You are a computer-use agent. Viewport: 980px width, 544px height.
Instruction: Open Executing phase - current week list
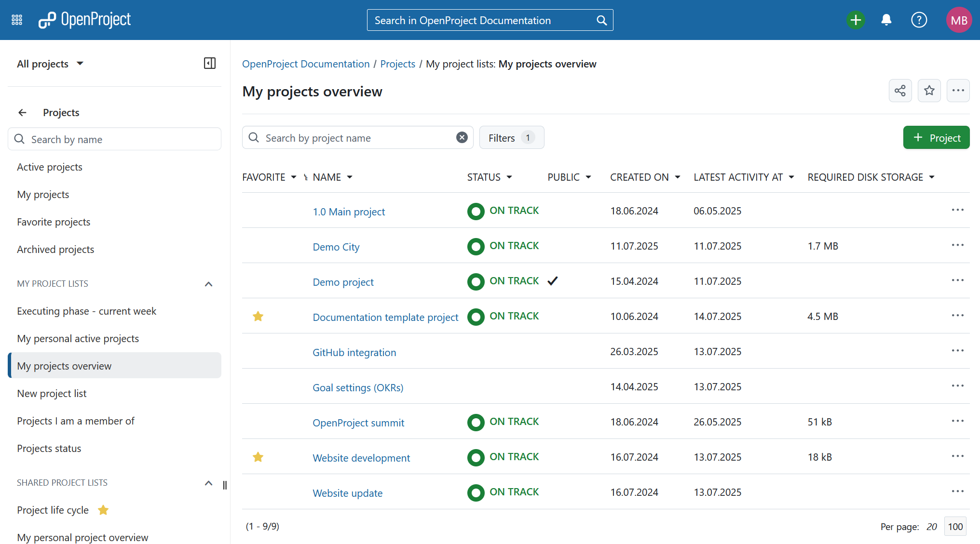[114, 311]
